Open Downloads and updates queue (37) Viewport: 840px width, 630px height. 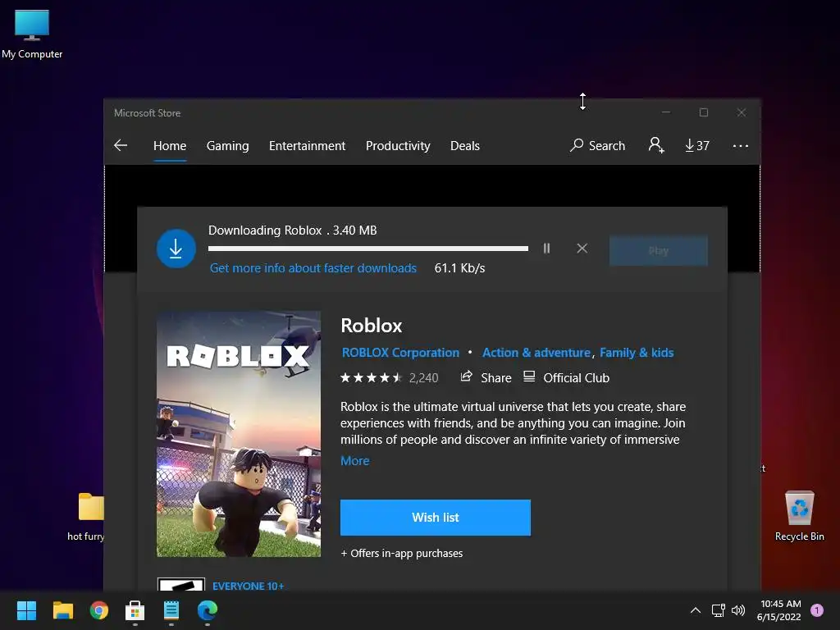tap(697, 146)
